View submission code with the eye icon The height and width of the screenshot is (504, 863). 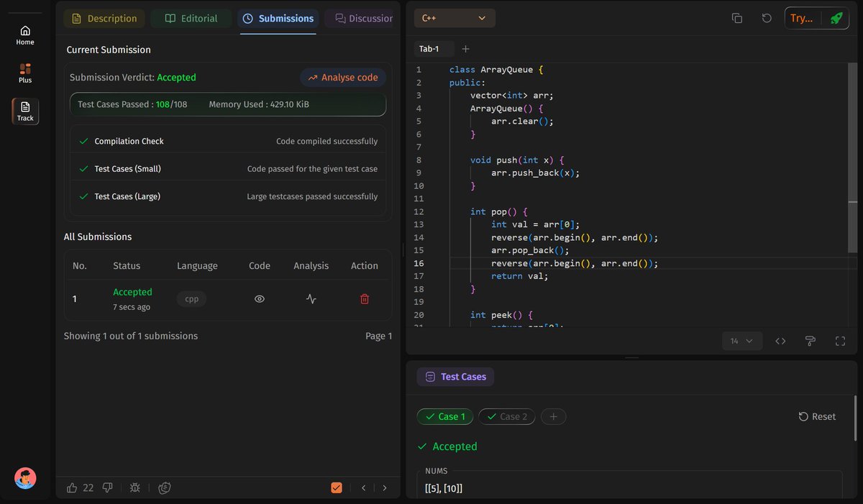[260, 299]
